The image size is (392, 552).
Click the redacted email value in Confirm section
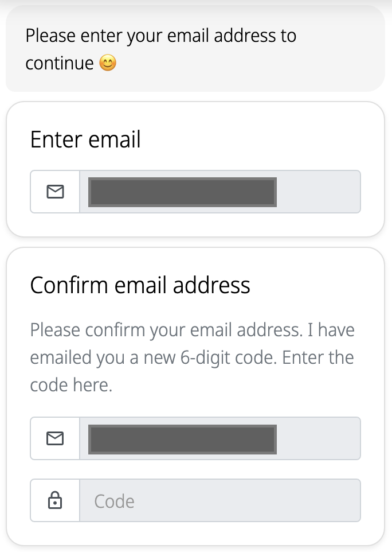click(x=182, y=439)
